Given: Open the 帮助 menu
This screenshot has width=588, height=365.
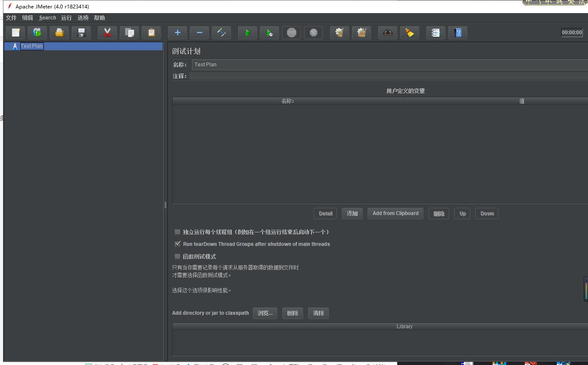Looking at the screenshot, I should tap(99, 18).
